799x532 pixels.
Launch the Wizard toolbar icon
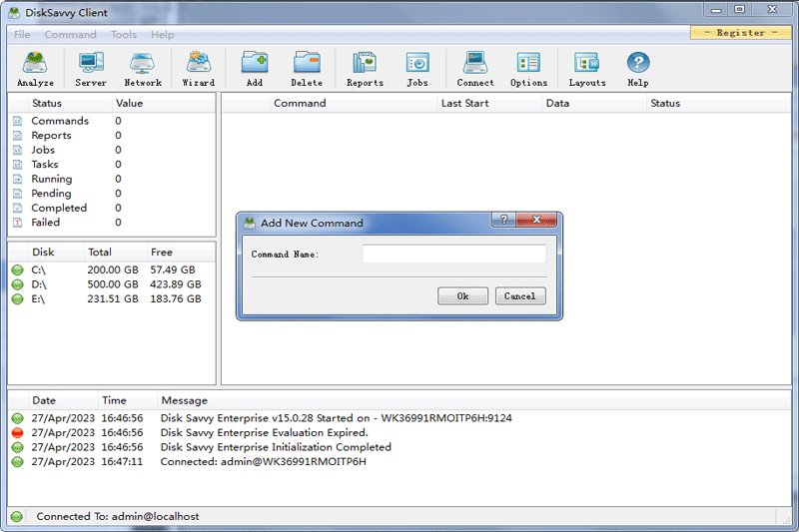[x=198, y=69]
